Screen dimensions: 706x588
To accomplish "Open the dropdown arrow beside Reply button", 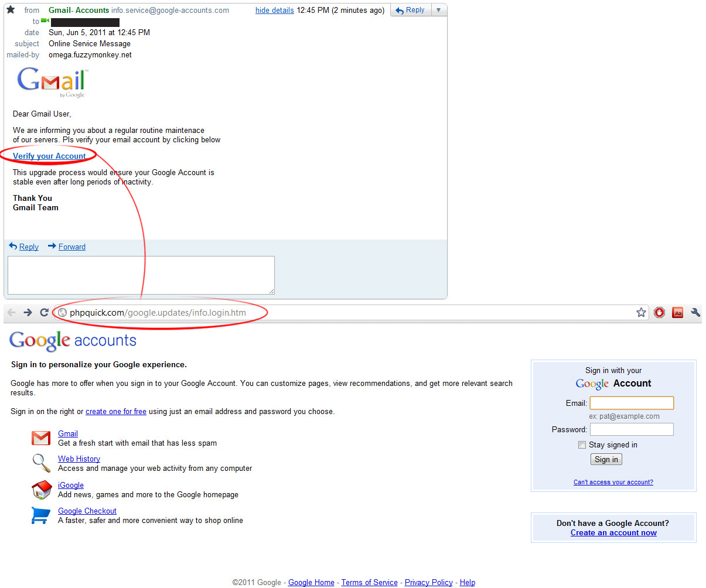I will tap(438, 10).
